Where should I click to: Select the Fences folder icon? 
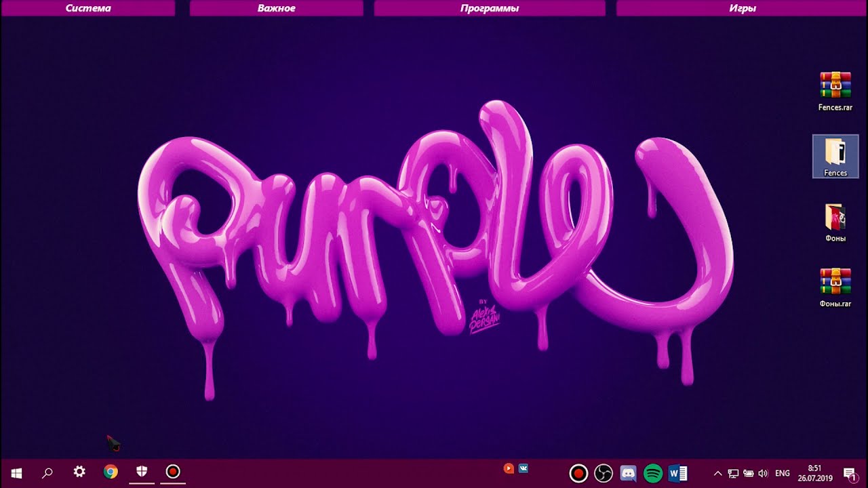click(835, 157)
